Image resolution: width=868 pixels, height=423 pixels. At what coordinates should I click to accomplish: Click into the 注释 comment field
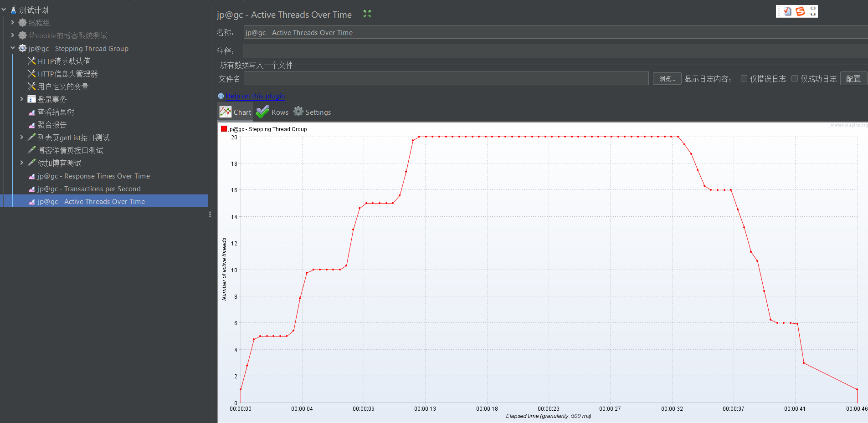pos(555,51)
